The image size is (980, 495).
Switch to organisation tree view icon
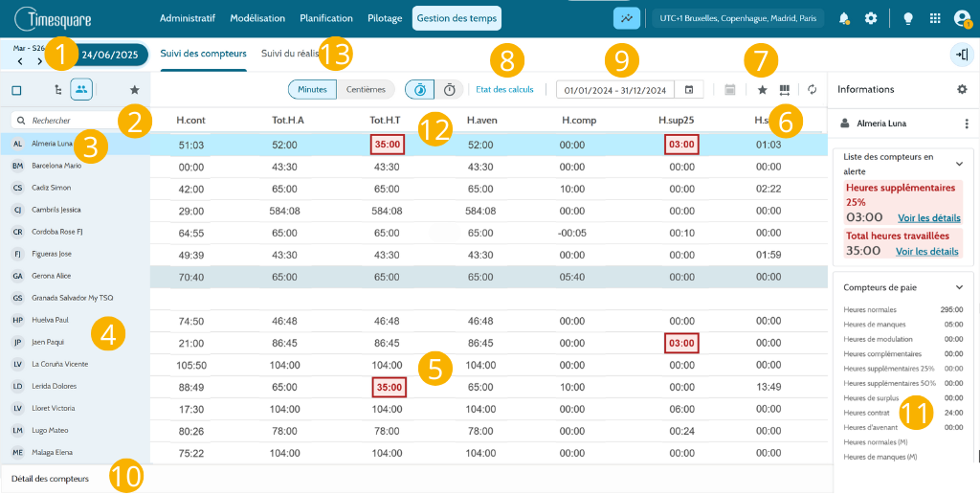(x=58, y=90)
